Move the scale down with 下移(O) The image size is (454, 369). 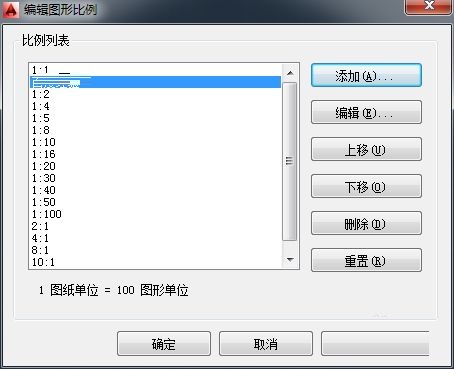[x=366, y=187]
